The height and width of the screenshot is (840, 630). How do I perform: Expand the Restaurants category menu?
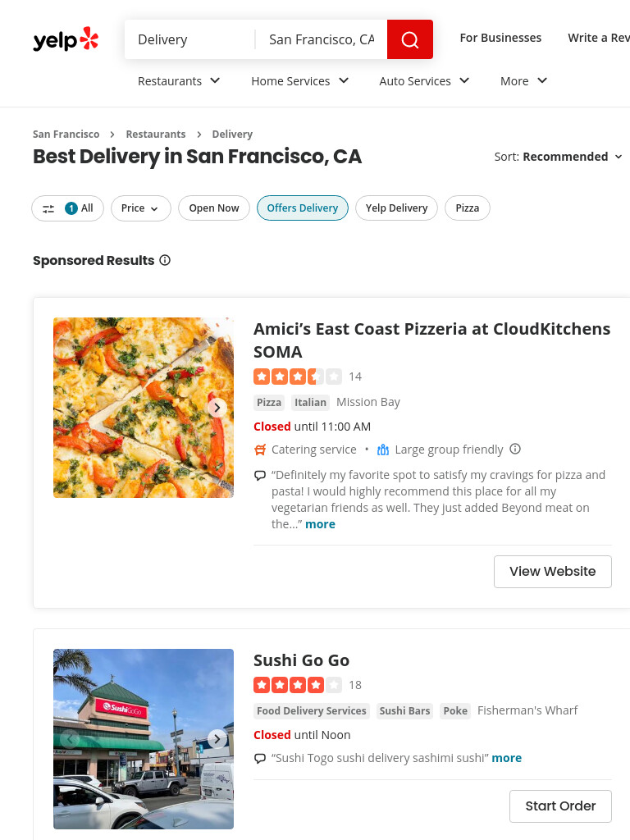[x=179, y=81]
